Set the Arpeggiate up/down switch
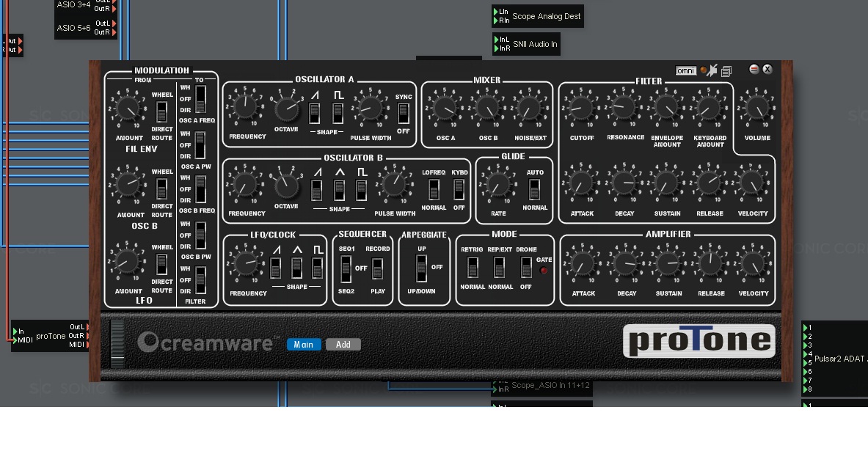 tap(421, 268)
